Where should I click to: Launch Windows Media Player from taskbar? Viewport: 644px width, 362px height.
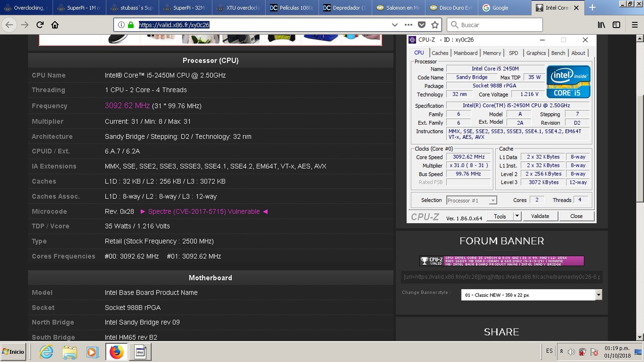[92, 352]
